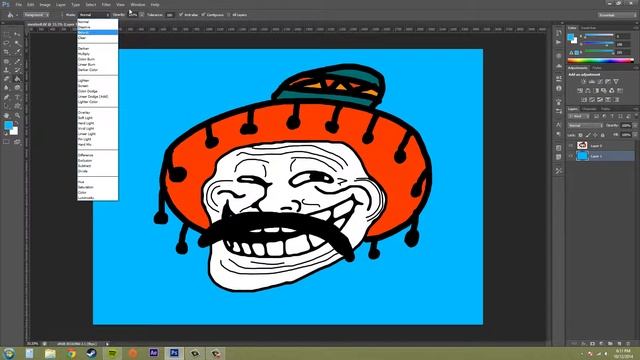640x360 pixels.
Task: Toggle lock image pixels in Layers
Action: tap(588, 135)
